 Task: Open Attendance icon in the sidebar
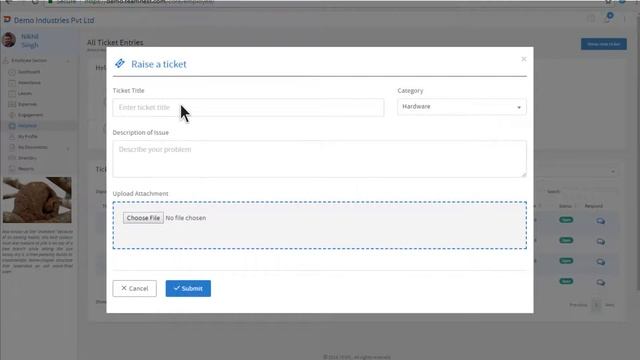pos(12,83)
